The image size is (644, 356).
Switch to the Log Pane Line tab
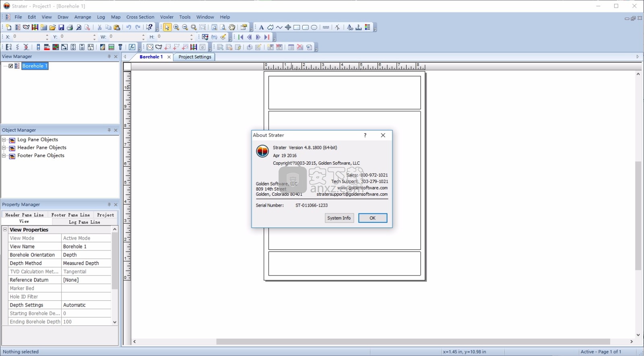click(85, 222)
